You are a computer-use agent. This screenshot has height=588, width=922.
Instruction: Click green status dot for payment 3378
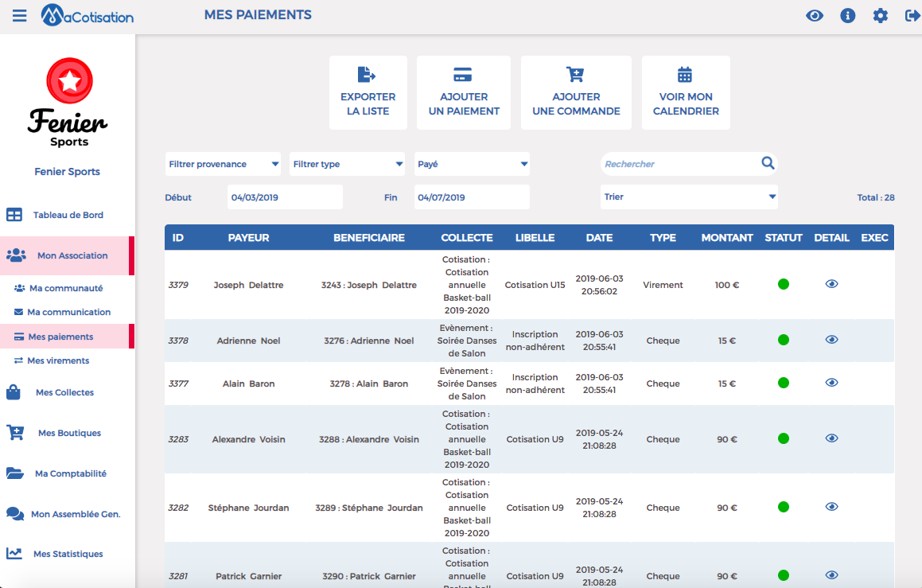click(784, 340)
